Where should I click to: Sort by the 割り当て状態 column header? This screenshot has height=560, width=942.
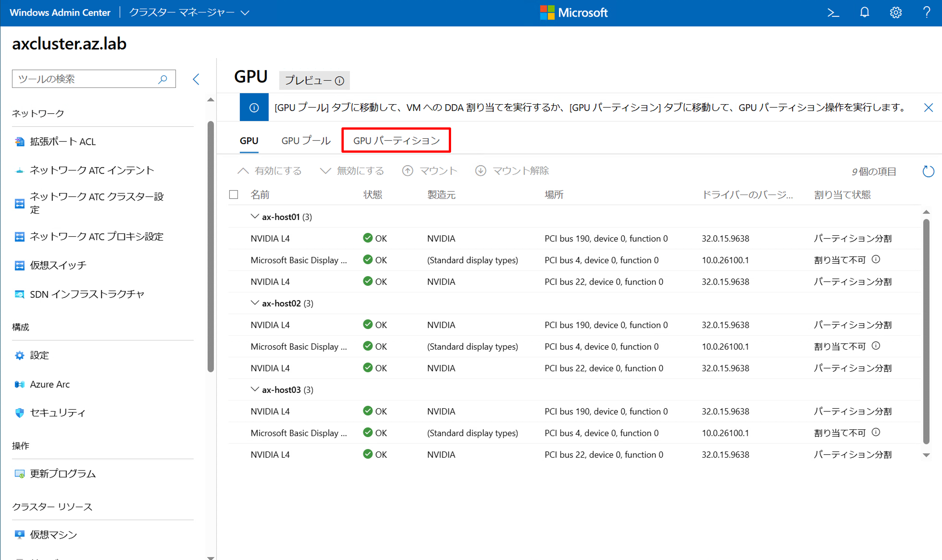(842, 195)
